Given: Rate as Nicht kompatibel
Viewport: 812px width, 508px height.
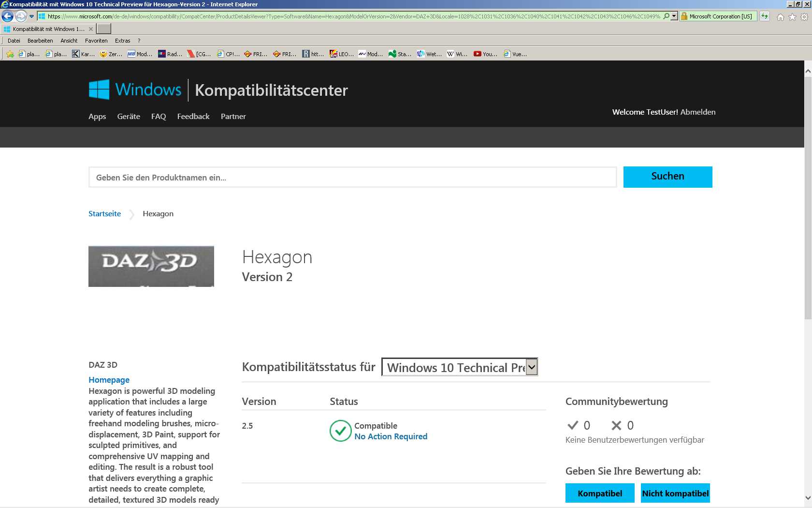Looking at the screenshot, I should [675, 493].
